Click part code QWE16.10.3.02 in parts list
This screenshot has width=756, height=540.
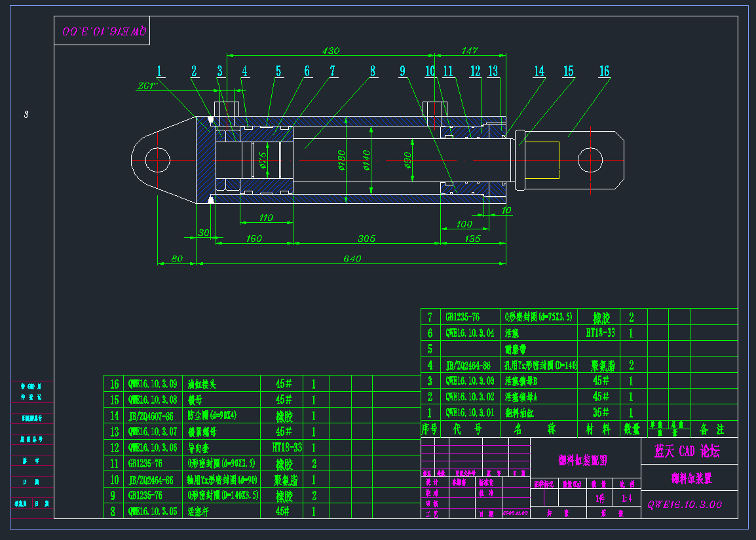coord(470,396)
